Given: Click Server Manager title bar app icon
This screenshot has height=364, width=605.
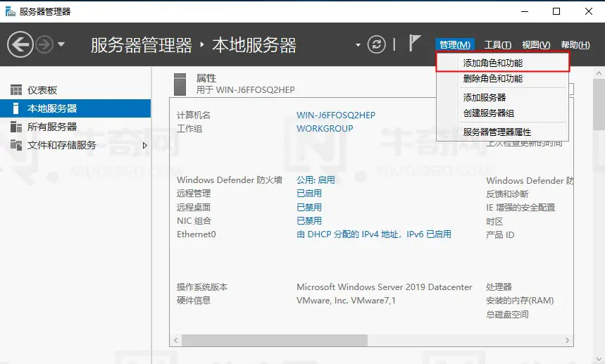Looking at the screenshot, I should (10, 11).
